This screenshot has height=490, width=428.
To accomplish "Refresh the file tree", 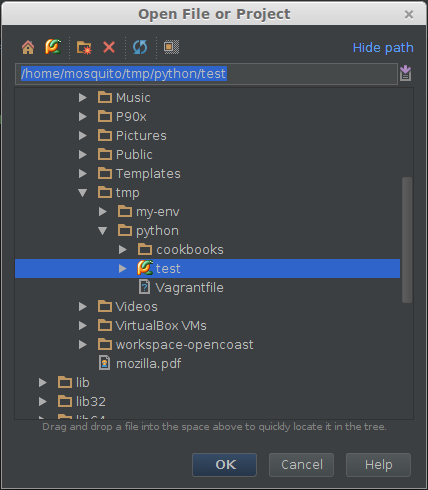I will (140, 47).
